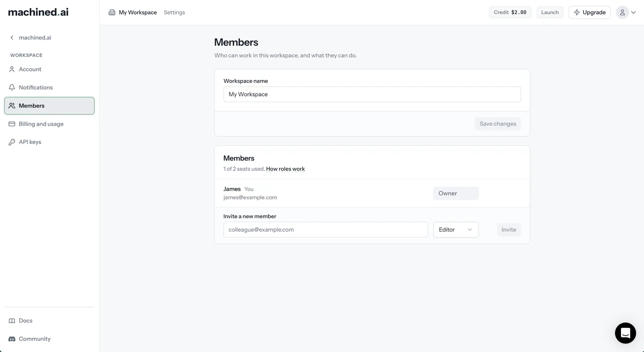This screenshot has height=352, width=644.
Task: Click the WORKSPACE section heading
Action: [26, 55]
